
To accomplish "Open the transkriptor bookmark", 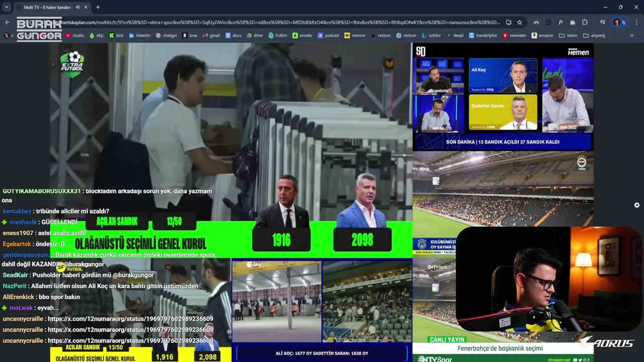I will [483, 36].
